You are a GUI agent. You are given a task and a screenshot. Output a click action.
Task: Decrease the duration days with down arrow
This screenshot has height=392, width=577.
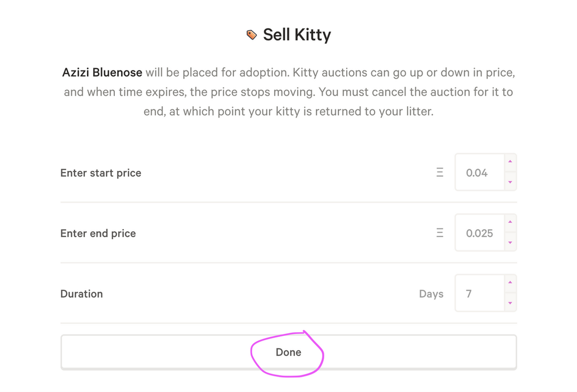point(510,303)
